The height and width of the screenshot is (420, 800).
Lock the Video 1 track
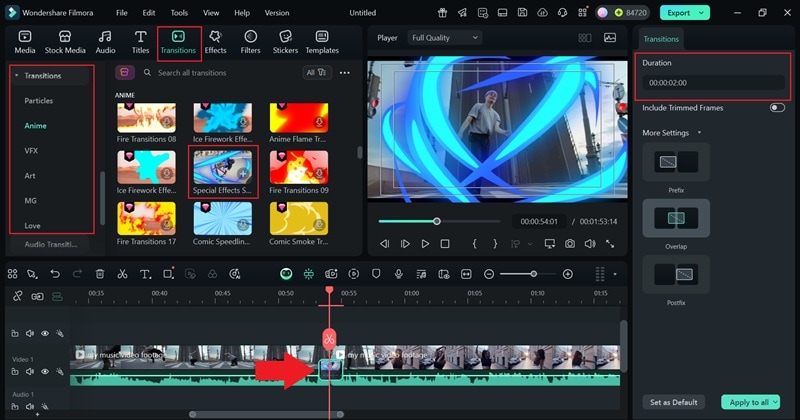(x=15, y=372)
